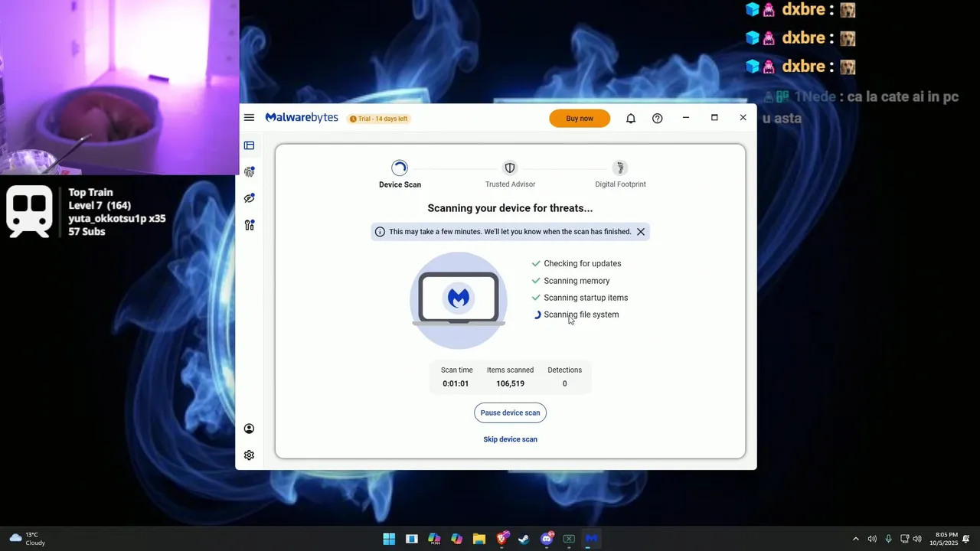Click the Digital Footprint step icon

point(620,168)
